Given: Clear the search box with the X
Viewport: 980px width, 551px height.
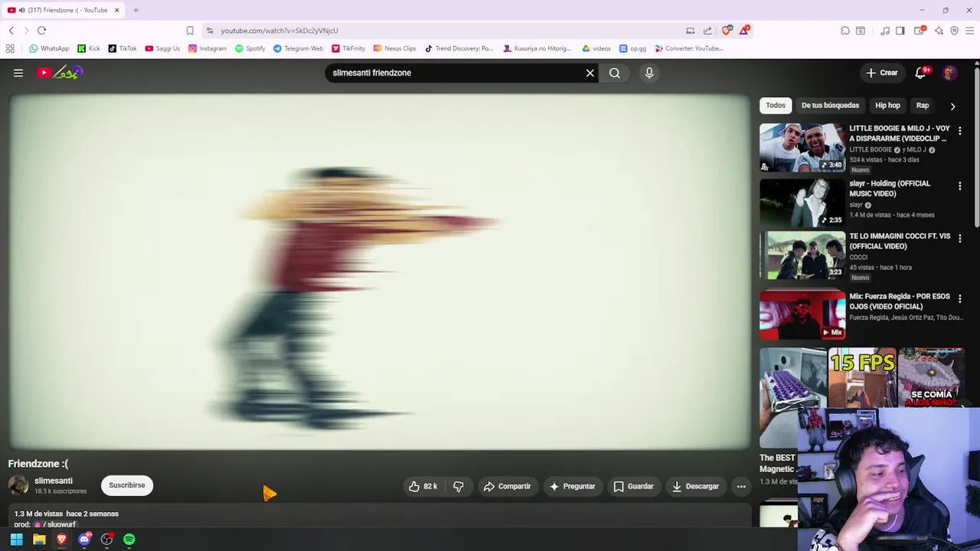Looking at the screenshot, I should (590, 73).
